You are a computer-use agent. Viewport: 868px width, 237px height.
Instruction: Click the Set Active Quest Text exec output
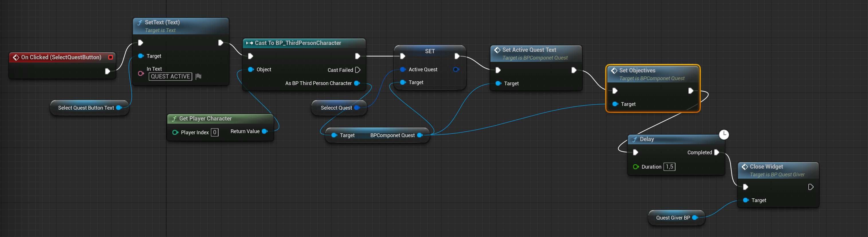click(x=574, y=70)
